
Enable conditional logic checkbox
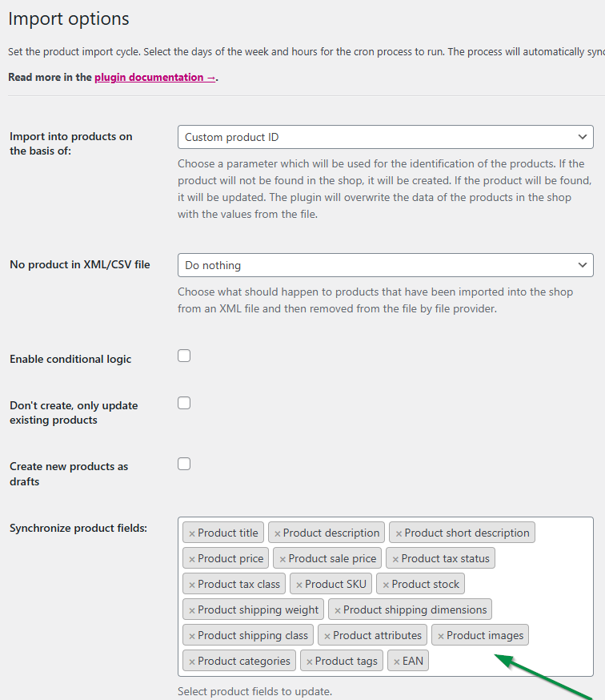pyautogui.click(x=184, y=356)
